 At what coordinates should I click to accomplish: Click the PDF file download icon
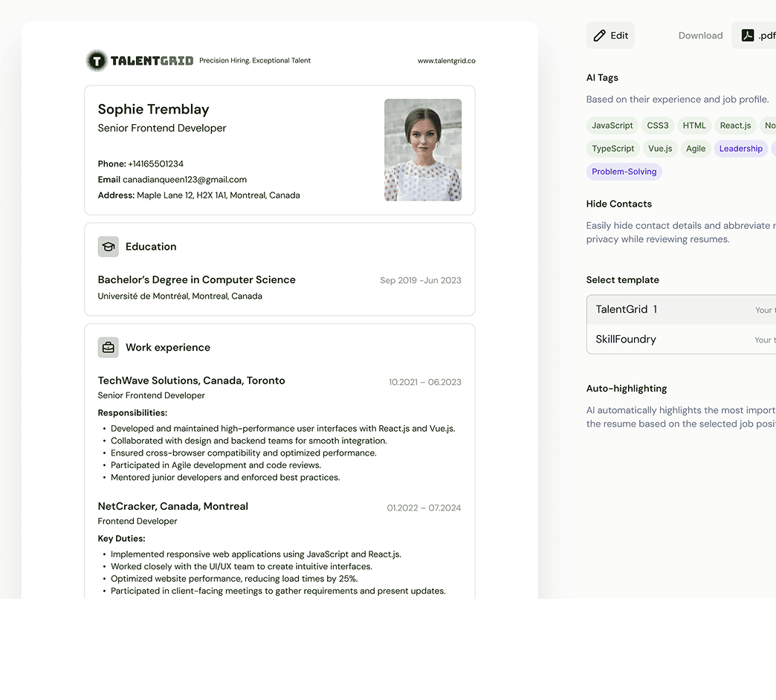click(x=748, y=36)
